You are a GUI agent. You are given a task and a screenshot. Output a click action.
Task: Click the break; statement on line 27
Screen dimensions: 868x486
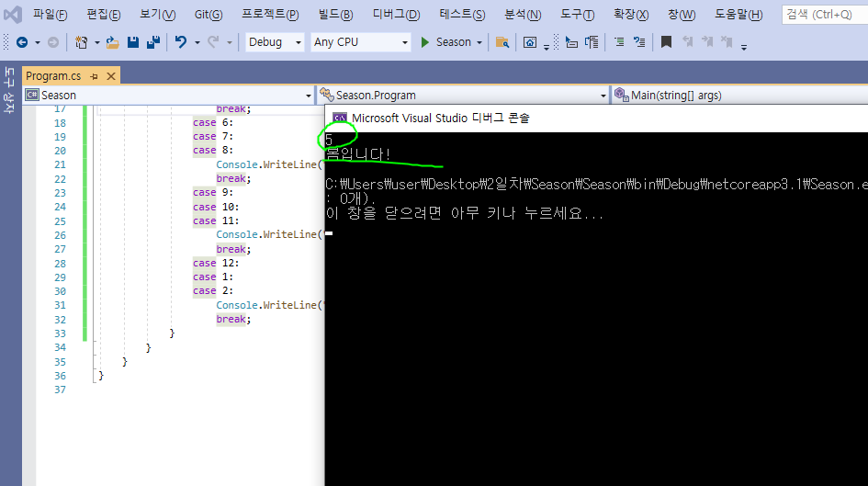tap(233, 249)
